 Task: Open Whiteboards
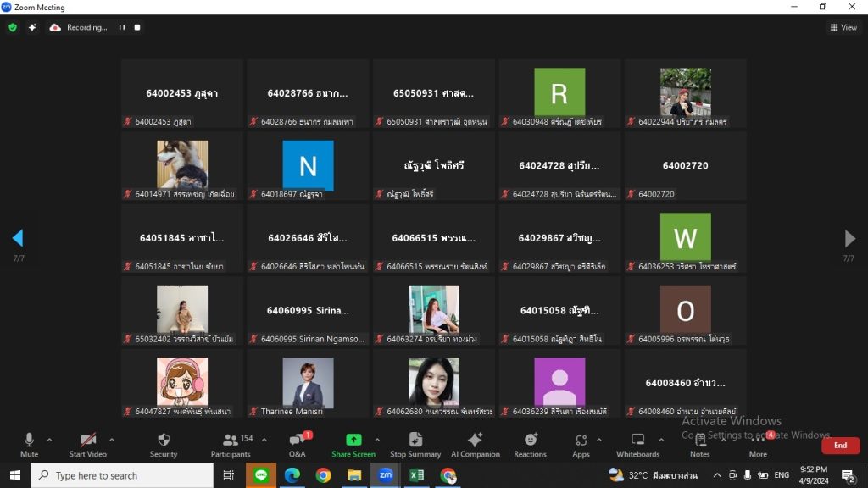point(637,445)
